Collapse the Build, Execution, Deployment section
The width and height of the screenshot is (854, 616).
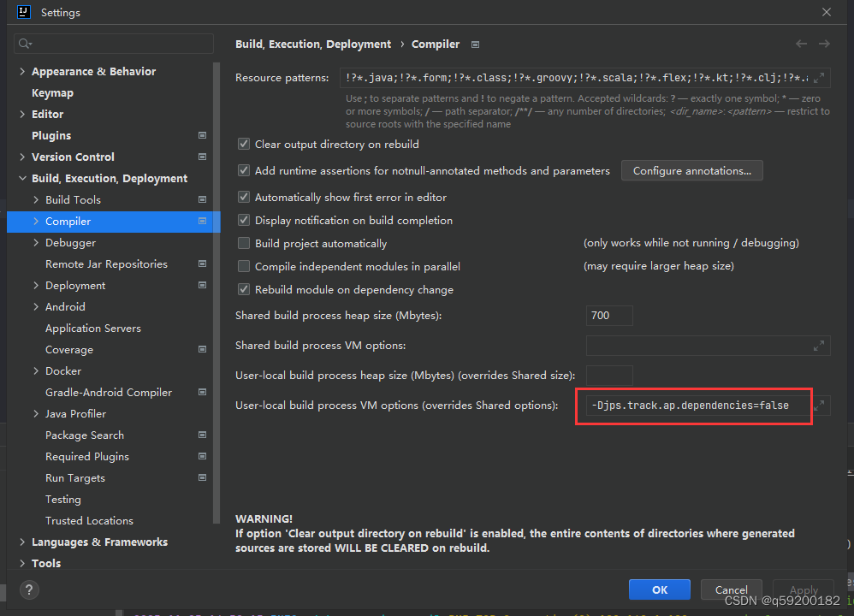[x=21, y=178]
